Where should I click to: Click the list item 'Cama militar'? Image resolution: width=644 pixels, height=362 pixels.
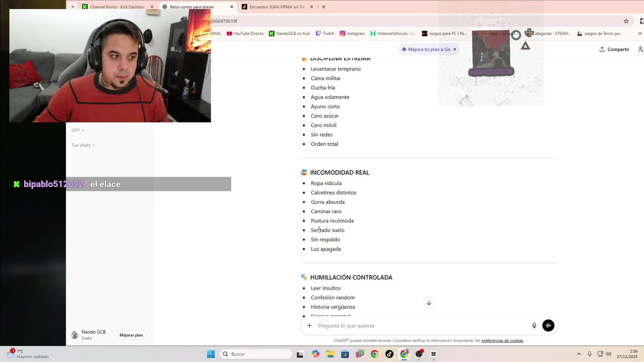tap(326, 78)
